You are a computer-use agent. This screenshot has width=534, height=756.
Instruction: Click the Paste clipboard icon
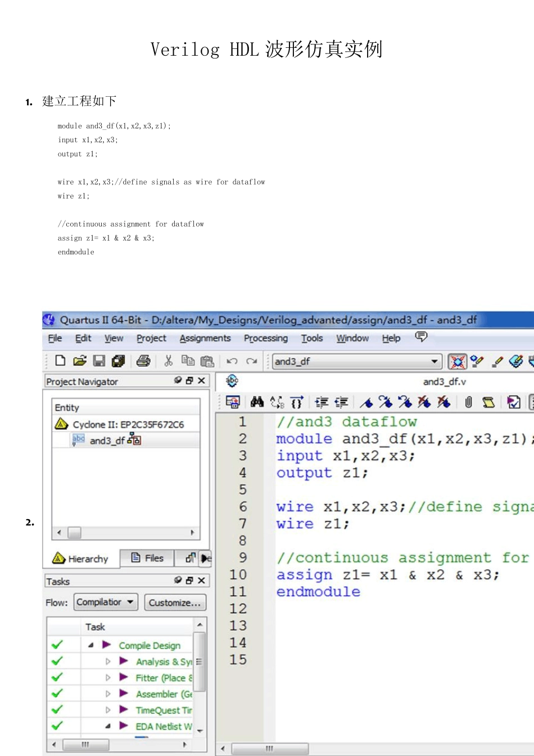tap(207, 361)
